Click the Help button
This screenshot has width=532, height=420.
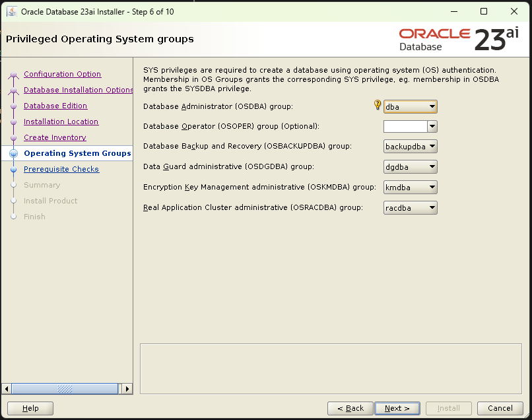[30, 408]
